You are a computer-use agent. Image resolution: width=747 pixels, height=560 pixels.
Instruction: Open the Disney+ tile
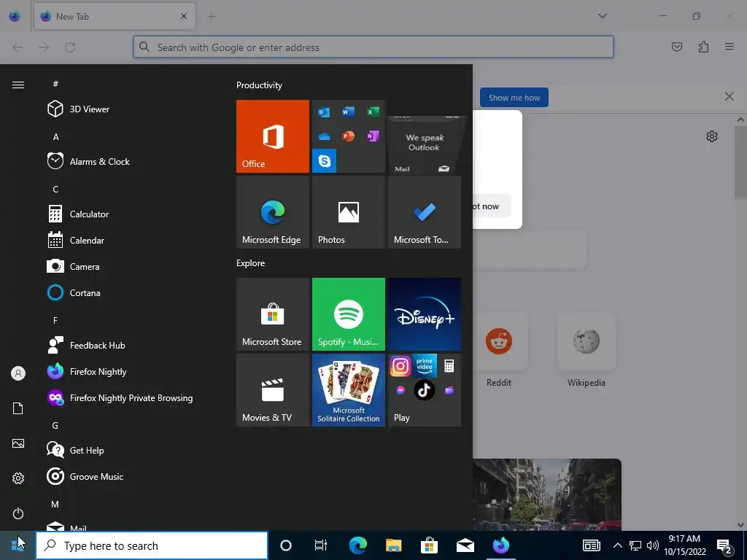click(425, 314)
